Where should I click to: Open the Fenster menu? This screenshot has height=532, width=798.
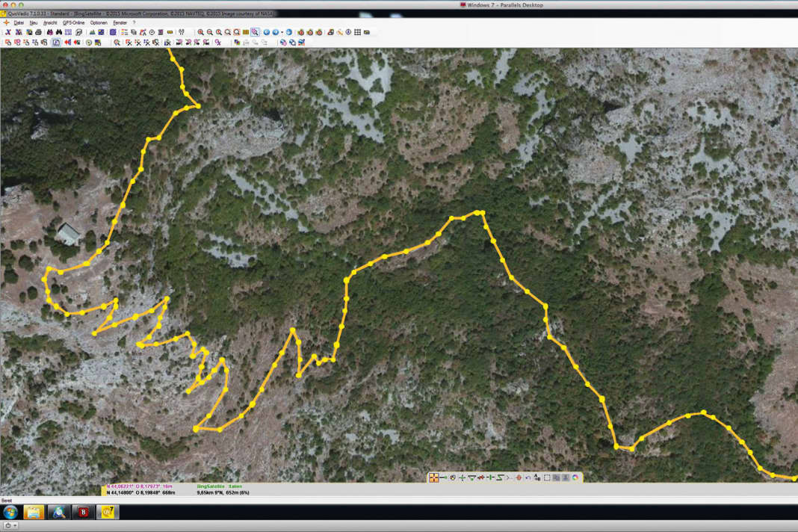click(120, 22)
